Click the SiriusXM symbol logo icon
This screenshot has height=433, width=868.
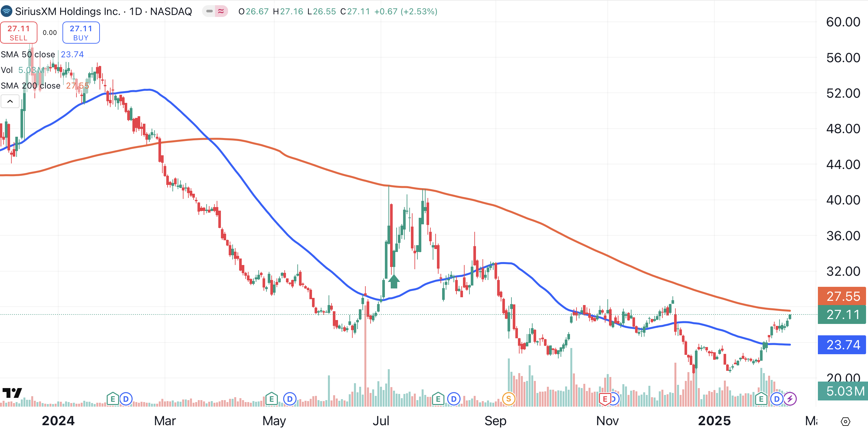[x=7, y=11]
